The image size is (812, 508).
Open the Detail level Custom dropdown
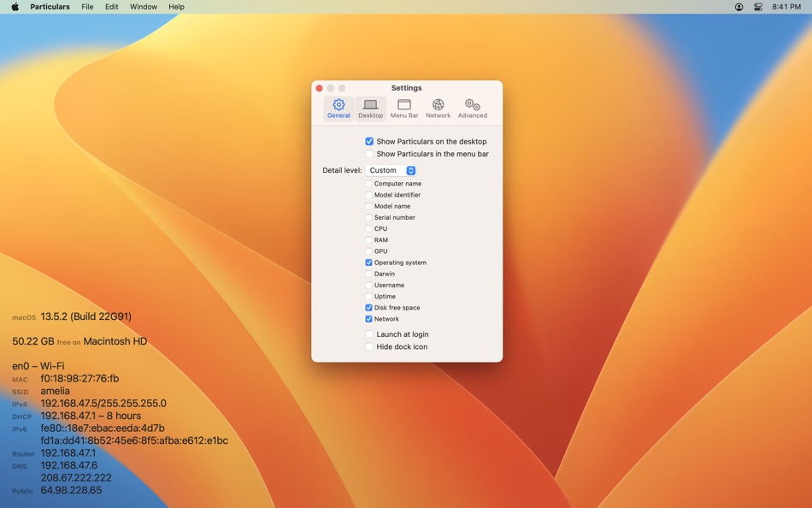tap(391, 170)
